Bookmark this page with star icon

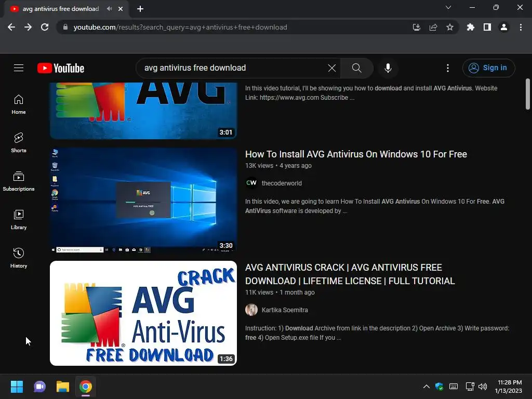point(450,27)
